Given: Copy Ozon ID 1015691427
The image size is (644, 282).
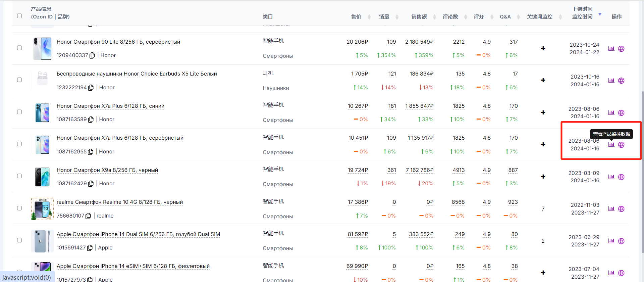Looking at the screenshot, I should [90, 248].
